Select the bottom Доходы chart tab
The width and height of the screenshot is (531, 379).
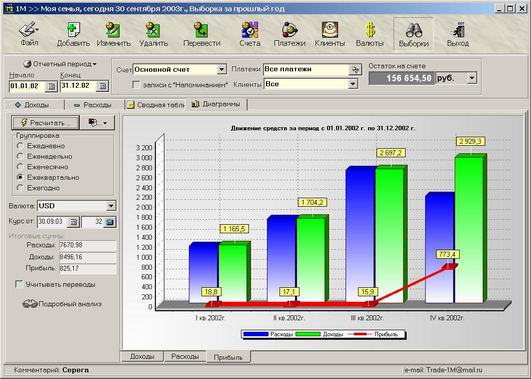pyautogui.click(x=142, y=356)
